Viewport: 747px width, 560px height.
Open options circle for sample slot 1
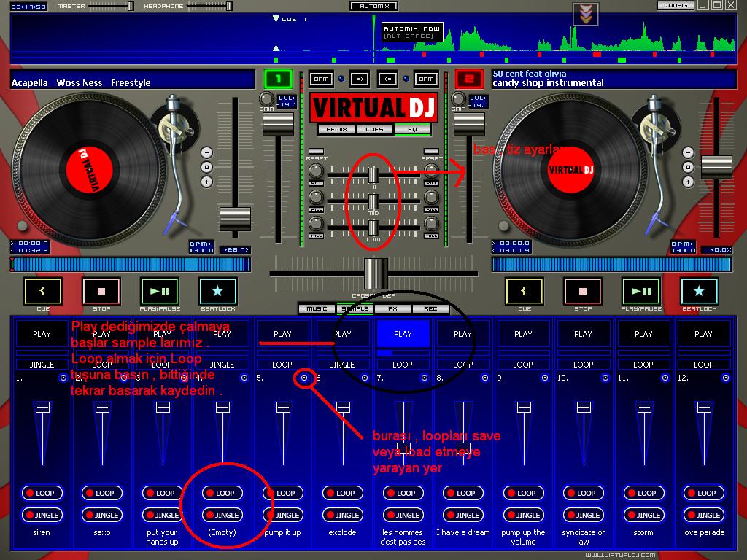(x=63, y=378)
